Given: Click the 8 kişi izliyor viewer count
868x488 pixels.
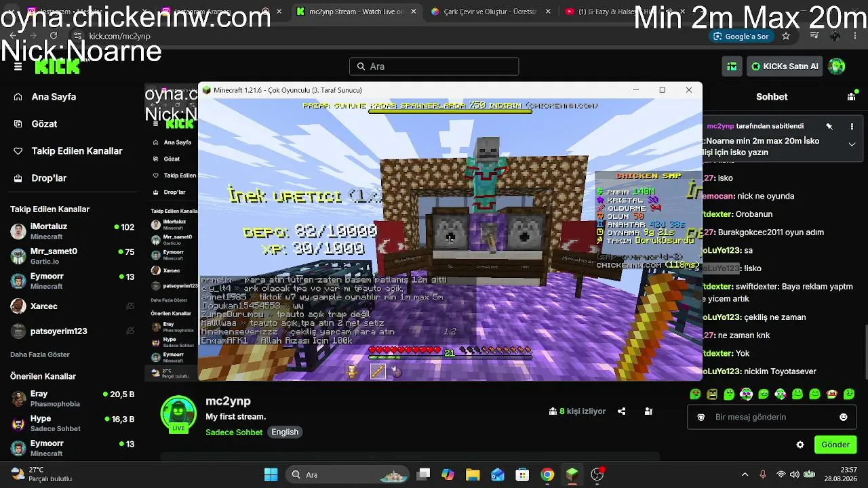Looking at the screenshot, I should pyautogui.click(x=577, y=411).
